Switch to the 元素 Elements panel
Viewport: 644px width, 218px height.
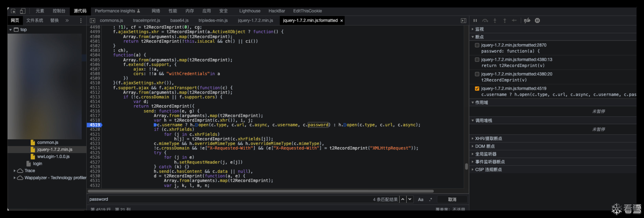click(40, 11)
